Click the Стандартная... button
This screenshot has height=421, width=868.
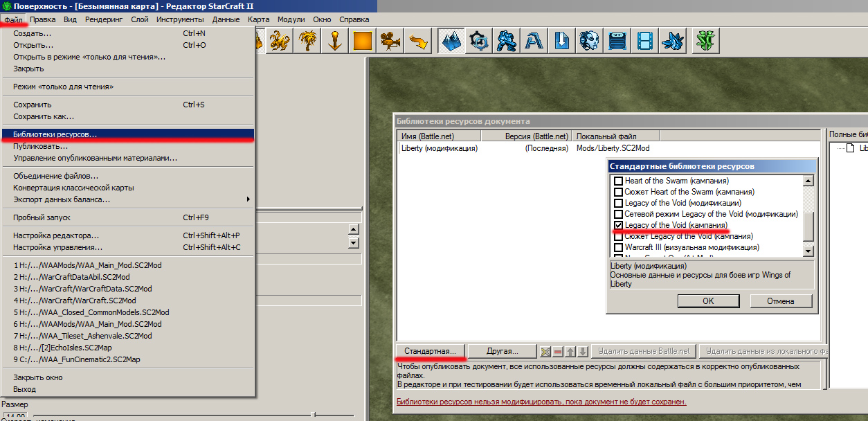[x=431, y=351]
